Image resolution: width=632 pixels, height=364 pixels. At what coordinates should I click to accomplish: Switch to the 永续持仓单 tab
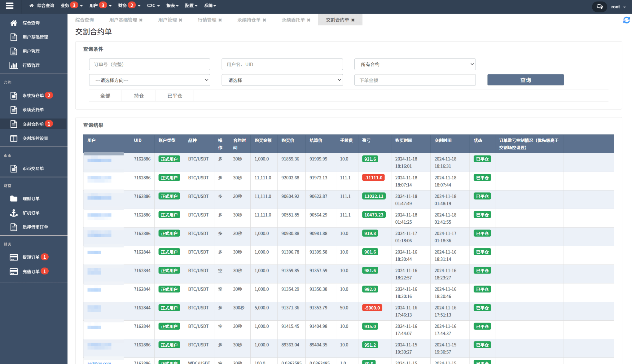pyautogui.click(x=249, y=20)
